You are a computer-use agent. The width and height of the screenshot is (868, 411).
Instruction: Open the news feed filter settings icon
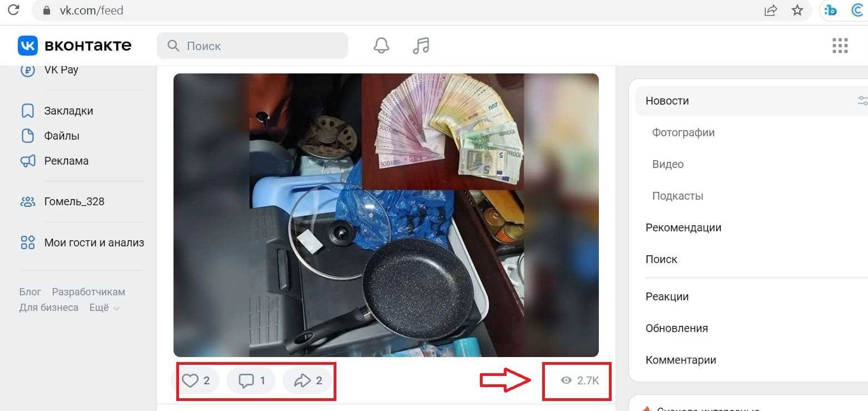point(862,101)
